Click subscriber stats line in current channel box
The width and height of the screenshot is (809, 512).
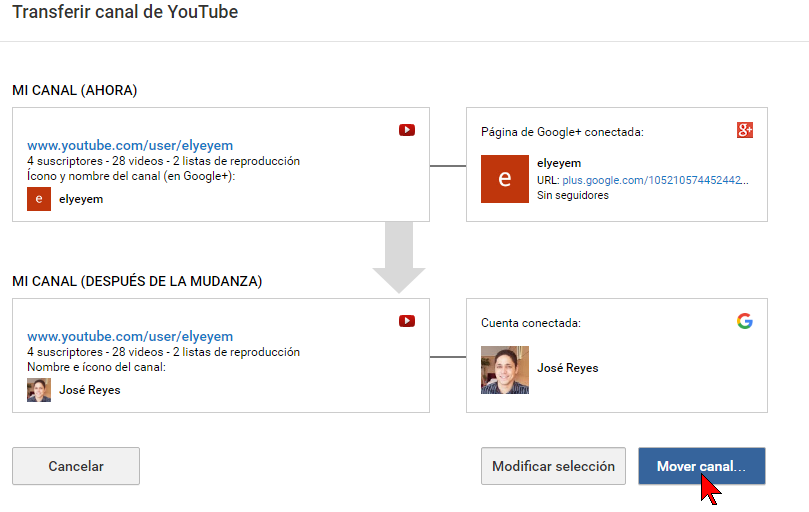(x=164, y=161)
